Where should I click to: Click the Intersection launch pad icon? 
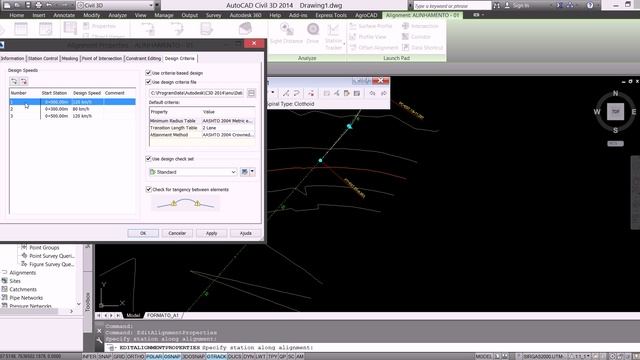(x=405, y=26)
